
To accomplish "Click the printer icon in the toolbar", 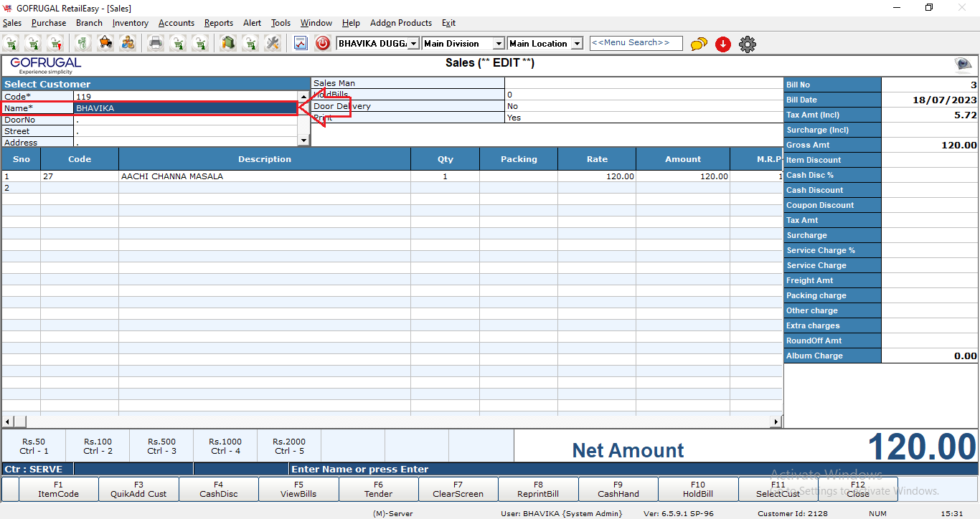I will coord(156,44).
